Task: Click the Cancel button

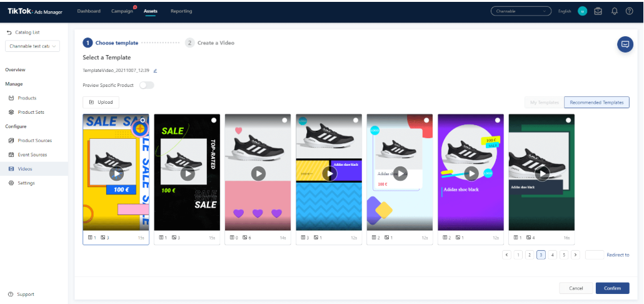Action: click(576, 288)
